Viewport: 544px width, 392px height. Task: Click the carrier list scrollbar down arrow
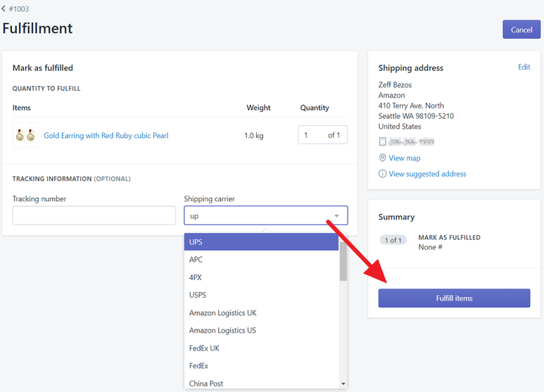[x=343, y=384]
